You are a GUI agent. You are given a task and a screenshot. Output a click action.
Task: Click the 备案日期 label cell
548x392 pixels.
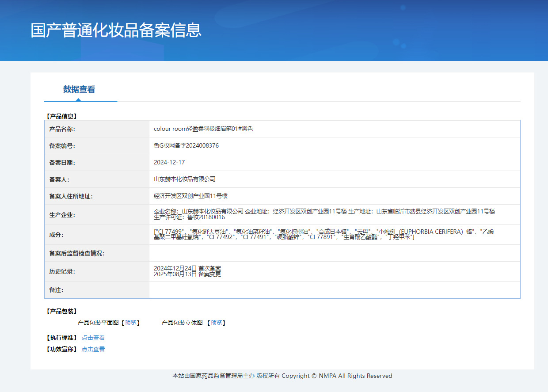click(97, 163)
